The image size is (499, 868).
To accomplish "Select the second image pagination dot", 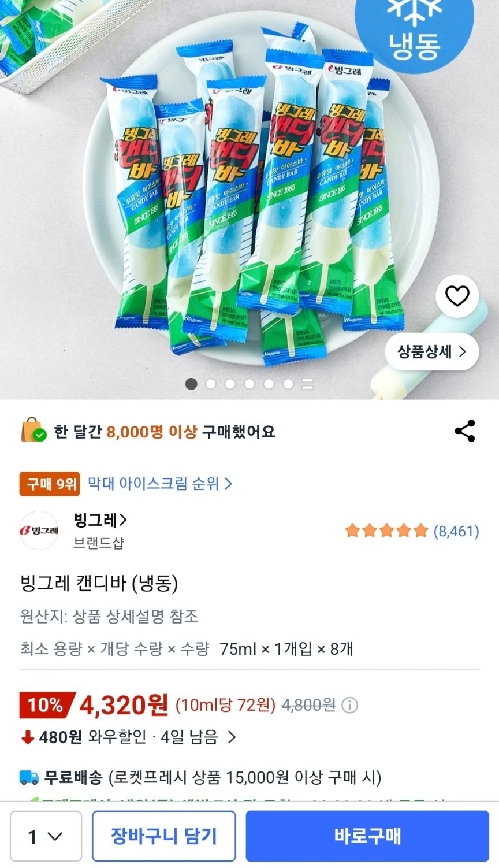I will pos(211,384).
